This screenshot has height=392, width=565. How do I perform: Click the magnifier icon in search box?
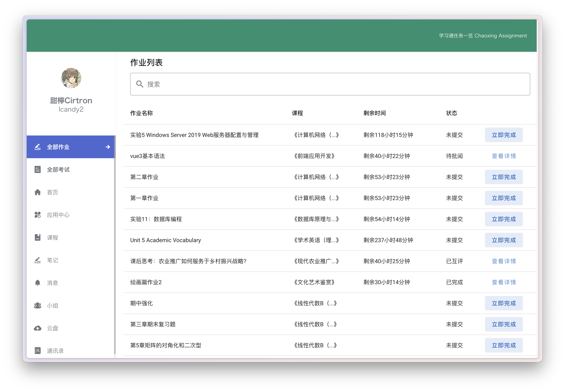point(140,84)
